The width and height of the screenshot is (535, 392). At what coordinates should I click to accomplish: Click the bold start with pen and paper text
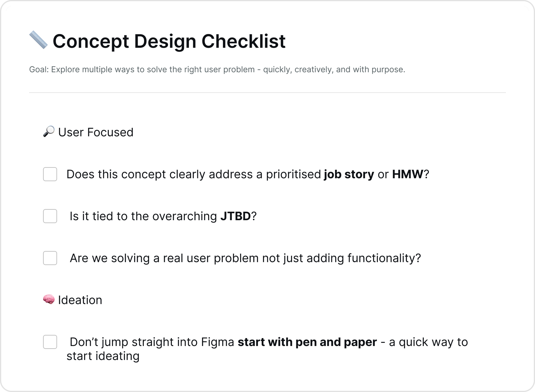click(307, 342)
